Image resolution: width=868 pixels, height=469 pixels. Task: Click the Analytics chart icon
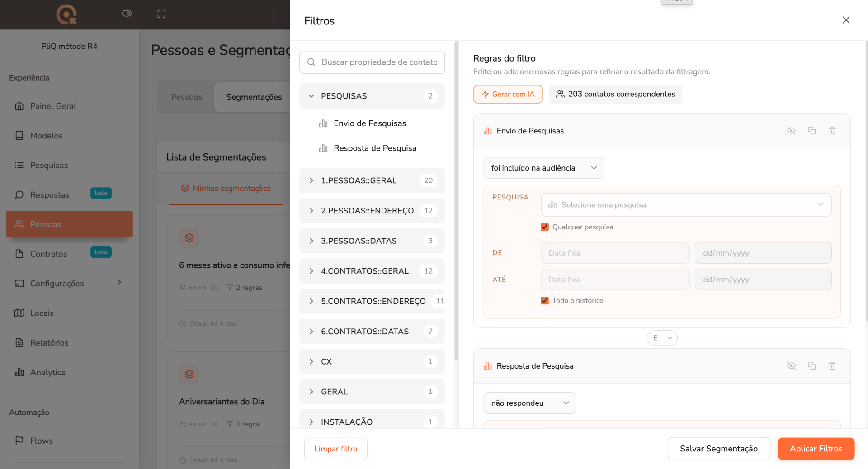tap(19, 372)
